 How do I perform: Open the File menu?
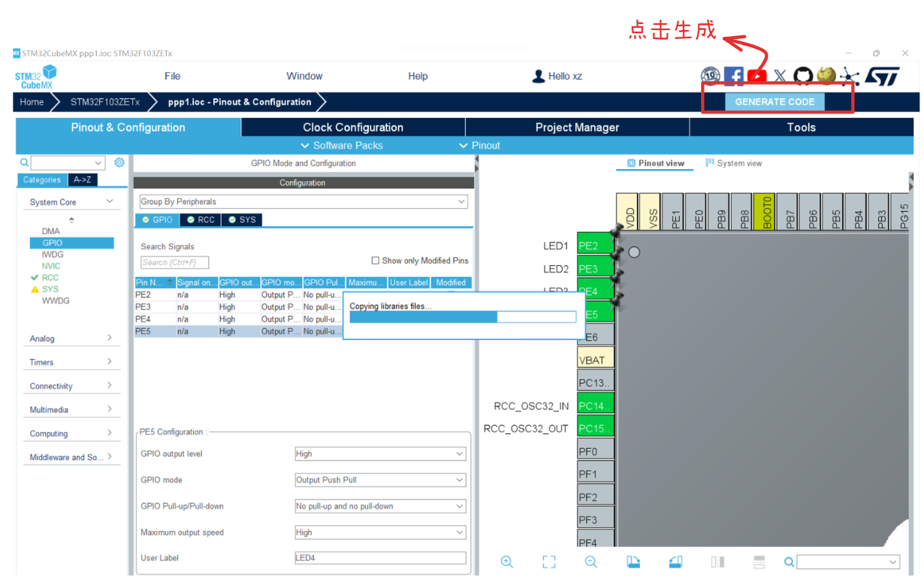172,76
